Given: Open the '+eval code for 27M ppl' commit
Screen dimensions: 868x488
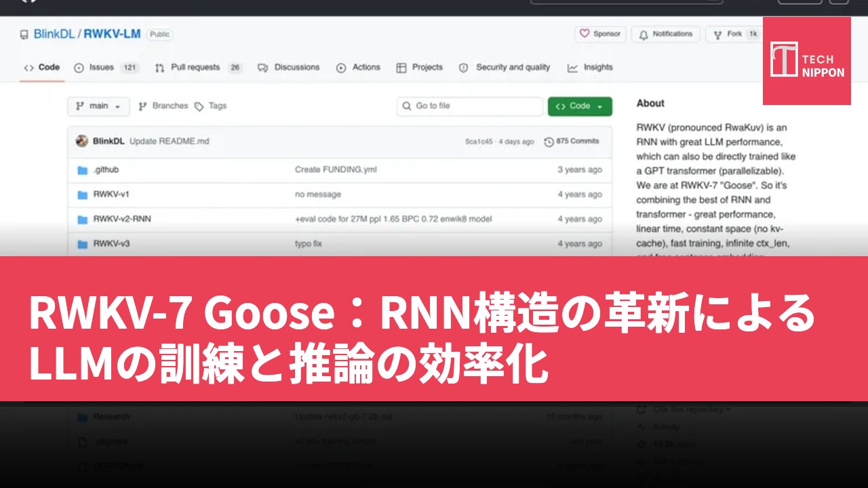Looking at the screenshot, I should pyautogui.click(x=393, y=220).
